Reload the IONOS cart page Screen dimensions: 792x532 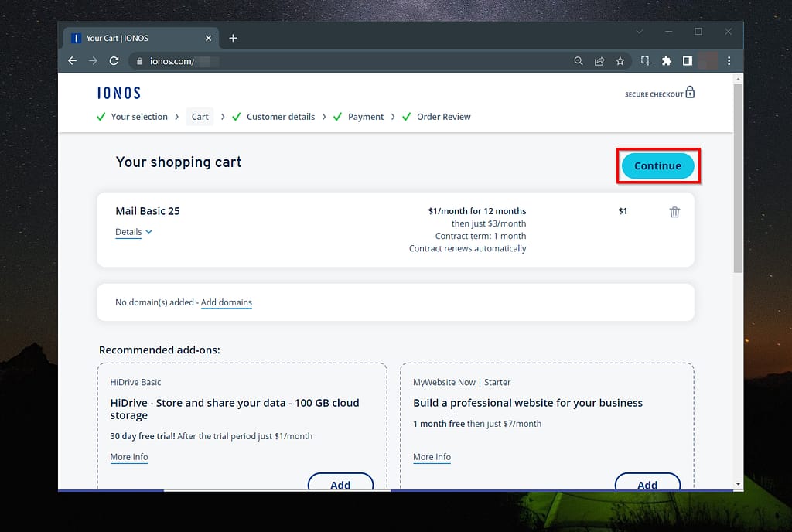tap(114, 61)
